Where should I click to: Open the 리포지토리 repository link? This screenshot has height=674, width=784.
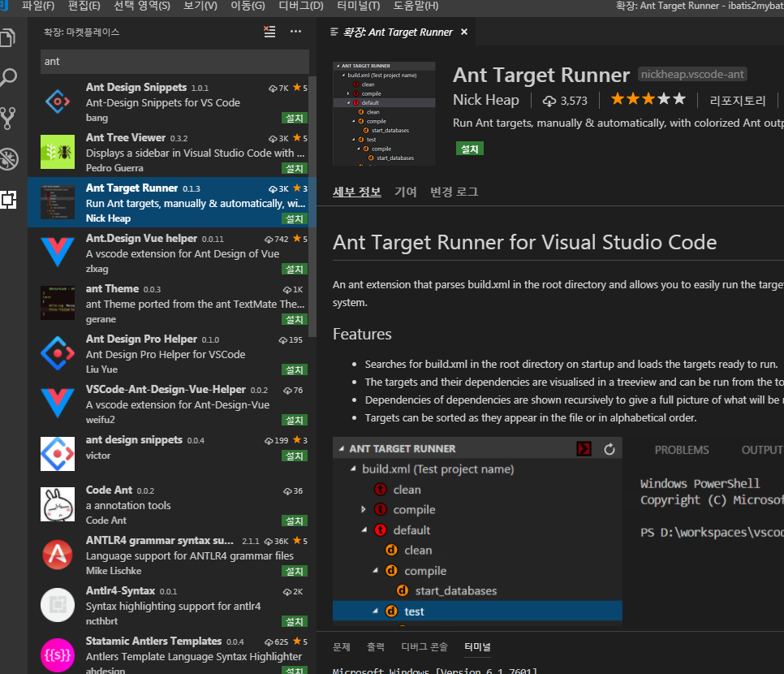coord(738,101)
